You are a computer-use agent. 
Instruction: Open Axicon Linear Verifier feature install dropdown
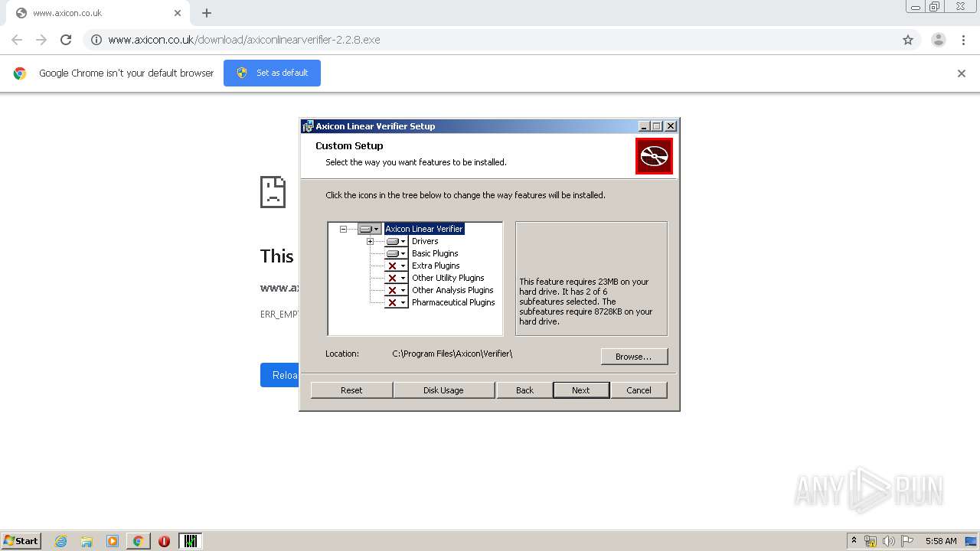tap(369, 229)
